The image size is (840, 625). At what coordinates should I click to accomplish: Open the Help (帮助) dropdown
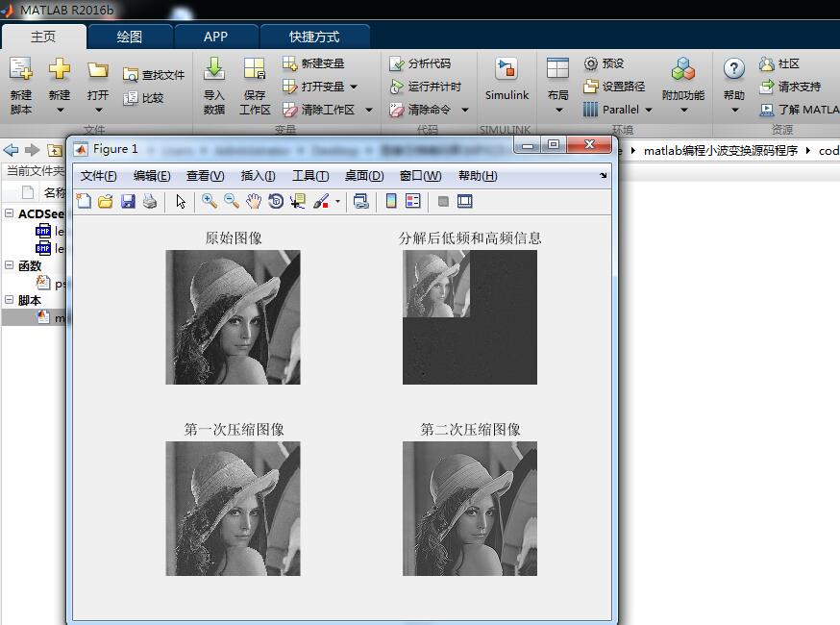click(735, 110)
